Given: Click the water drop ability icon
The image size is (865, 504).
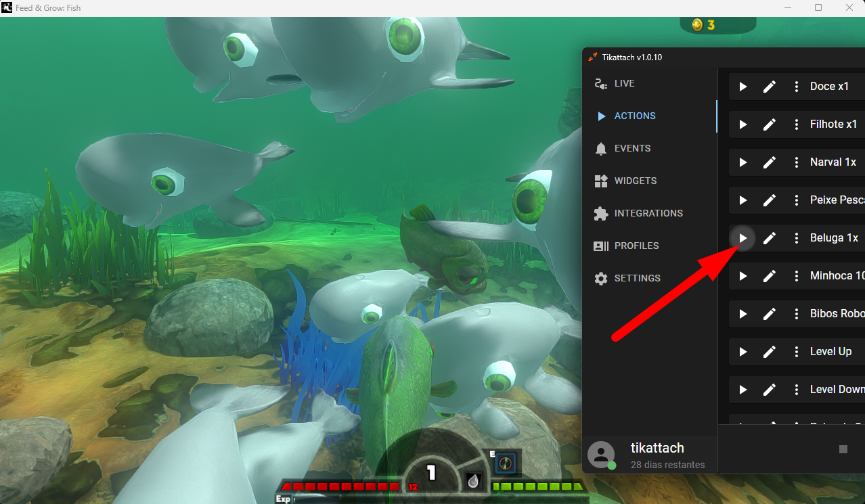Looking at the screenshot, I should 474,481.
